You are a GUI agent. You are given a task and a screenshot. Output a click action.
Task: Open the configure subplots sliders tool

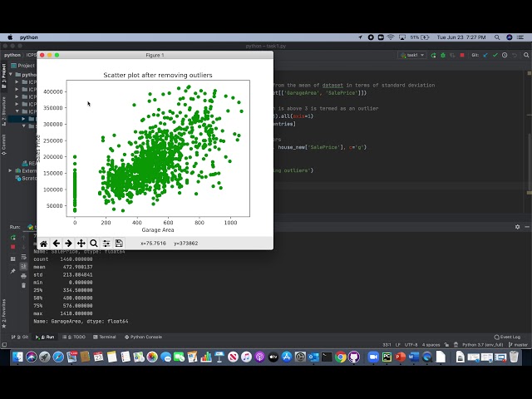tap(106, 244)
